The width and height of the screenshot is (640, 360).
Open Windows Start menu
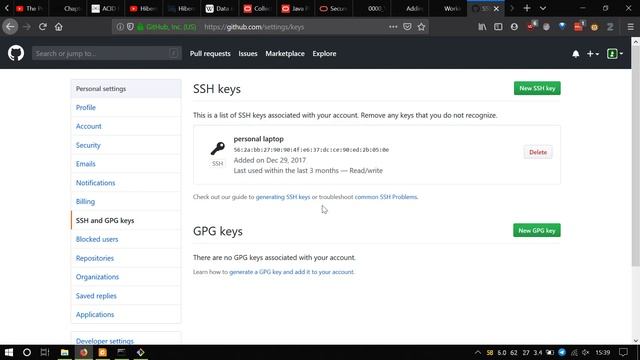click(x=9, y=352)
